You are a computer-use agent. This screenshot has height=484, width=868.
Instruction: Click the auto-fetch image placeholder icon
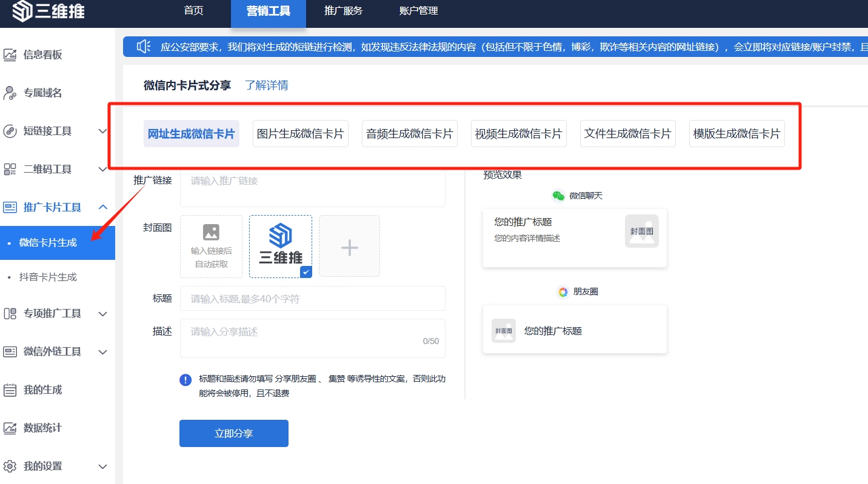[211, 232]
